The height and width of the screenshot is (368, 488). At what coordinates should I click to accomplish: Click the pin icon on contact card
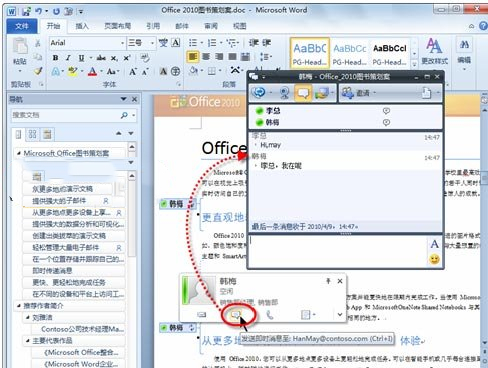pos(328,281)
